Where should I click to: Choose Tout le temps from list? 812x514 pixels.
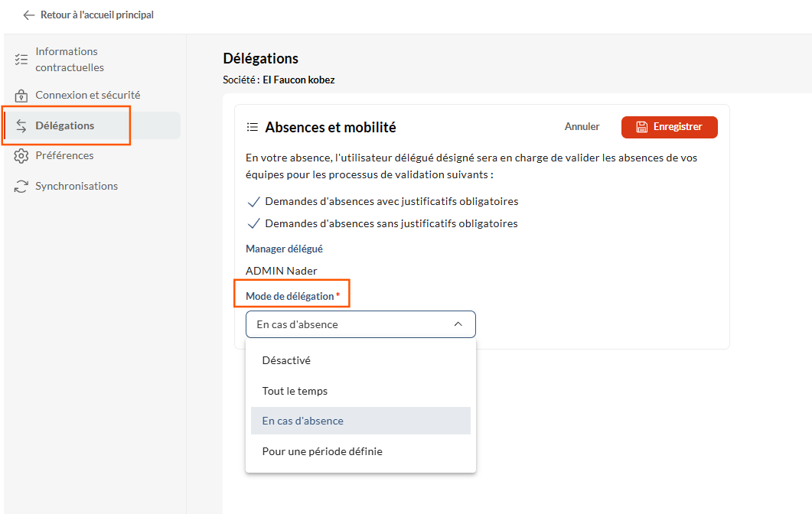(x=295, y=391)
